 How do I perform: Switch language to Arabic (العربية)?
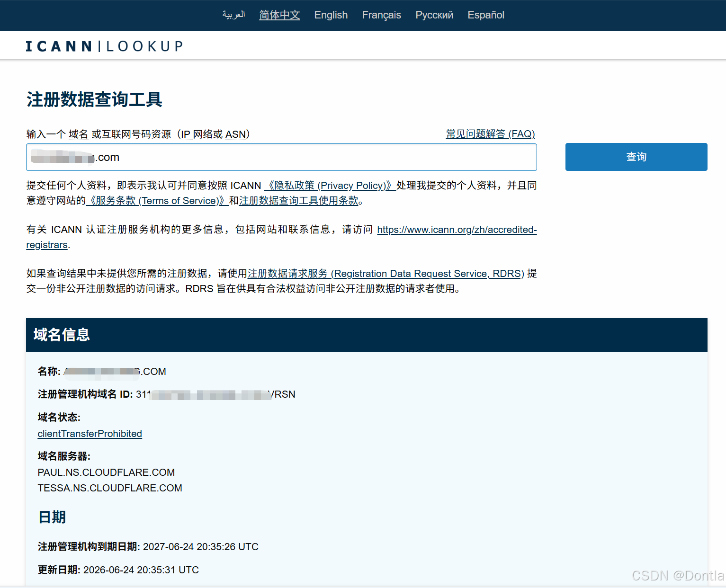point(233,15)
